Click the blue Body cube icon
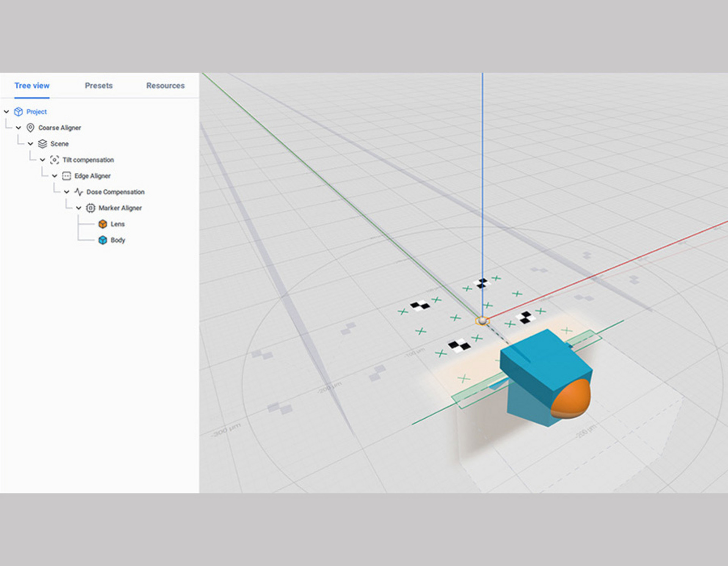This screenshot has width=728, height=566. click(x=103, y=240)
